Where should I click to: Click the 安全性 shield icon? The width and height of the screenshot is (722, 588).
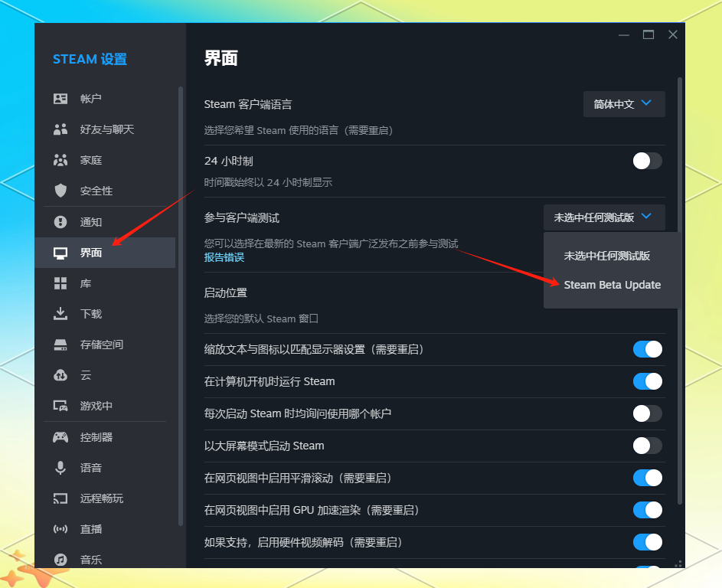[60, 191]
